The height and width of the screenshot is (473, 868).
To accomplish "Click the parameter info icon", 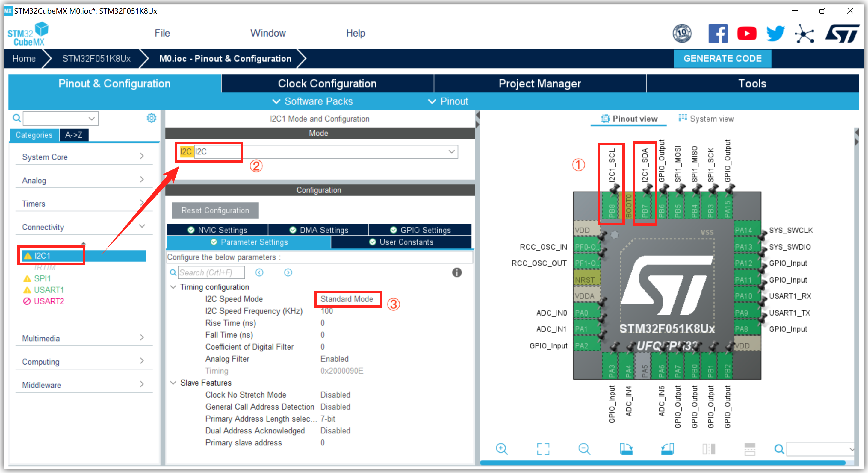I will click(x=456, y=272).
